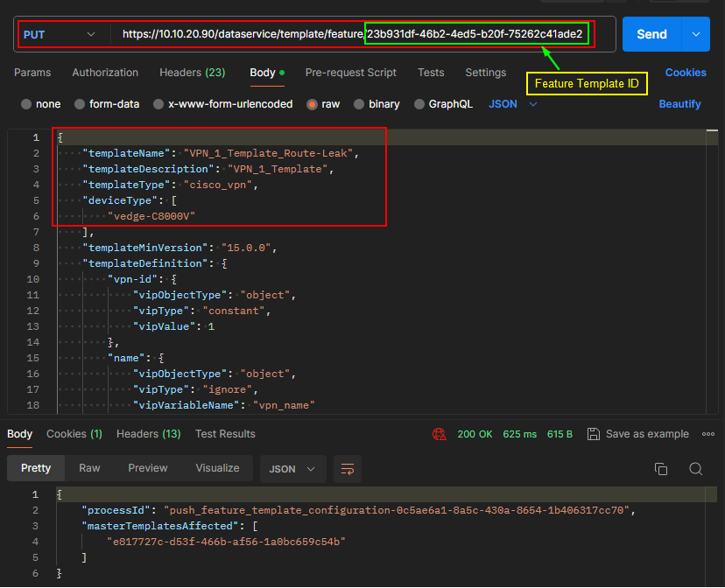725x588 pixels.
Task: Open the PUT method dropdown
Action: click(x=60, y=34)
